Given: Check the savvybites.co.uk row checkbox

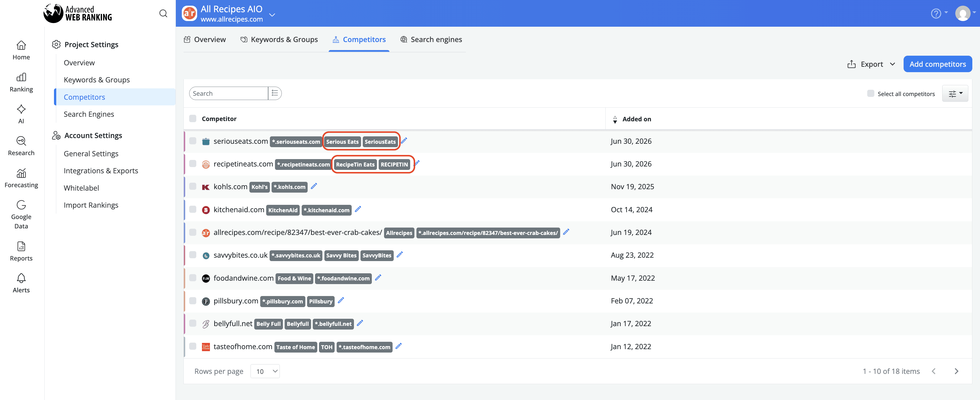Looking at the screenshot, I should pos(193,255).
